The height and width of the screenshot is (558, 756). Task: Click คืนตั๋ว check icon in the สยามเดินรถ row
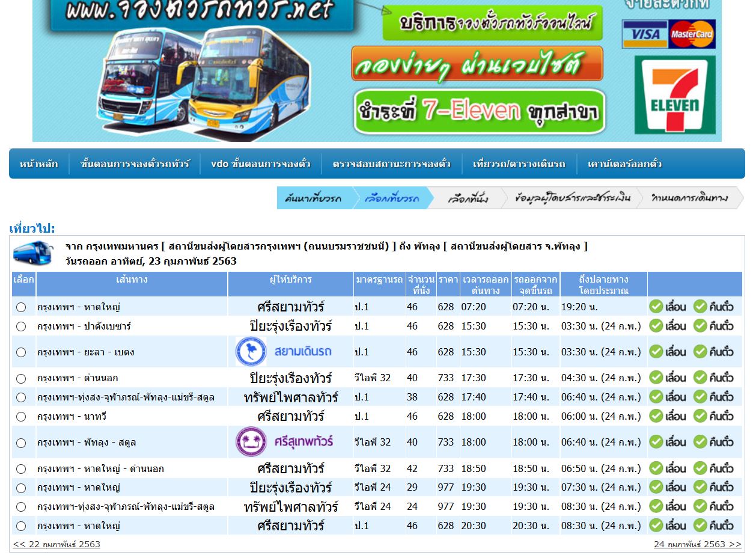coord(700,352)
